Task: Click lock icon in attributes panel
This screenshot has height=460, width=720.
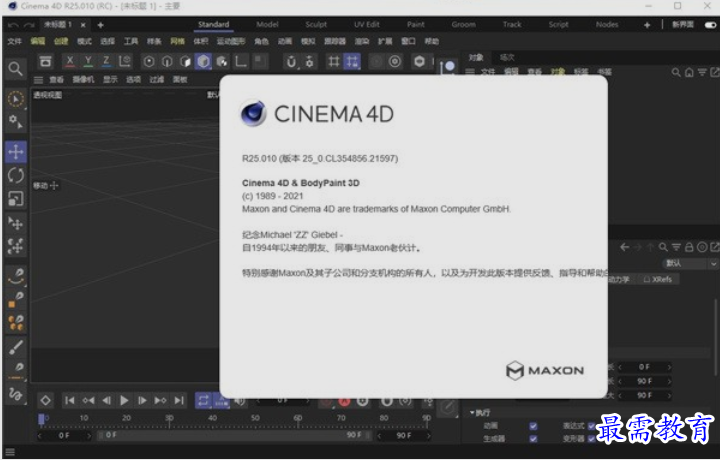Action: 689,247
